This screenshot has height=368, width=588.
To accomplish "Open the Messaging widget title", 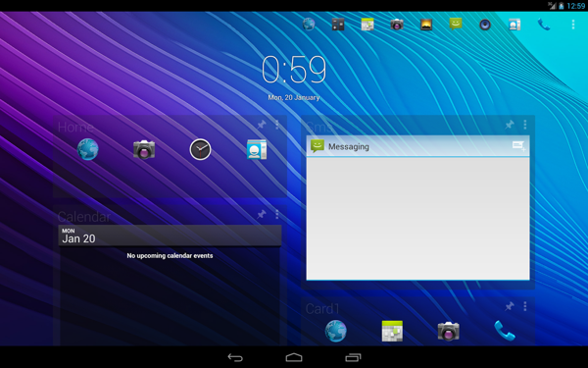I will (348, 147).
